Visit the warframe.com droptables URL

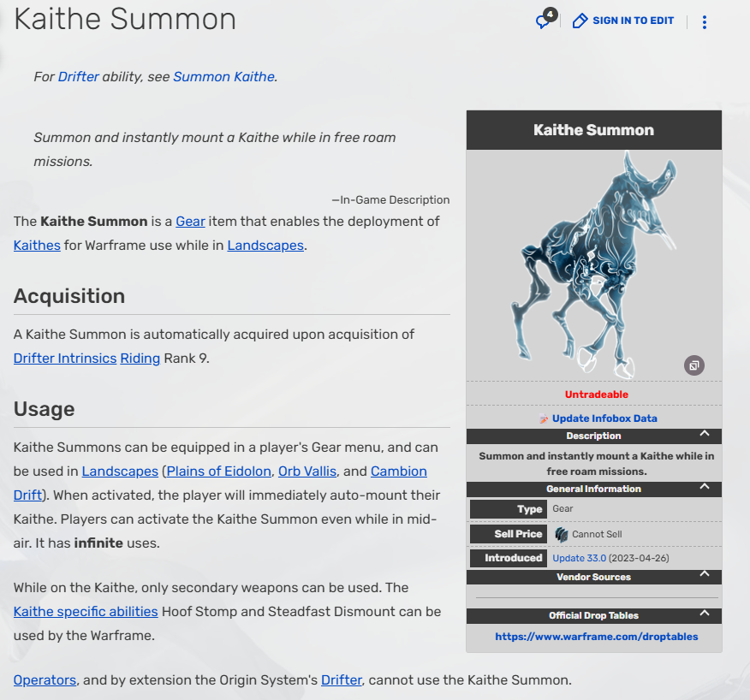click(596, 637)
